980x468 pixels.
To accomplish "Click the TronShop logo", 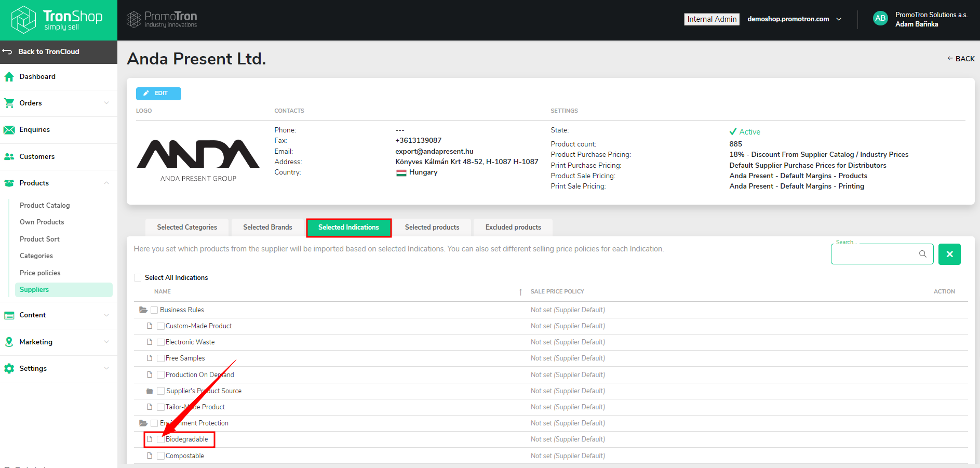I will [x=57, y=20].
